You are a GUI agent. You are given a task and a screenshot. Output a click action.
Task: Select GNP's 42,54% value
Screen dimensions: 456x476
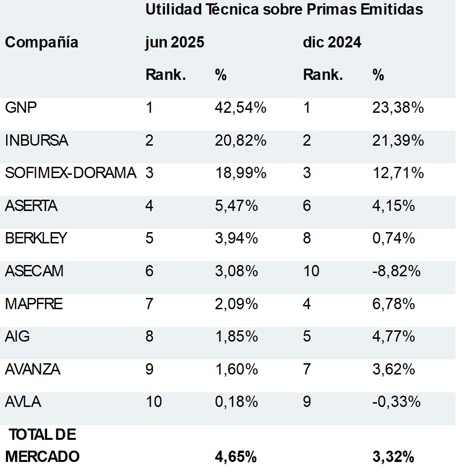(x=241, y=108)
